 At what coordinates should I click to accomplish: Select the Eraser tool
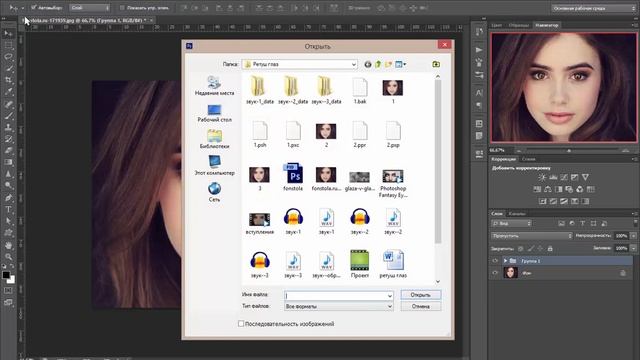tap(8, 150)
